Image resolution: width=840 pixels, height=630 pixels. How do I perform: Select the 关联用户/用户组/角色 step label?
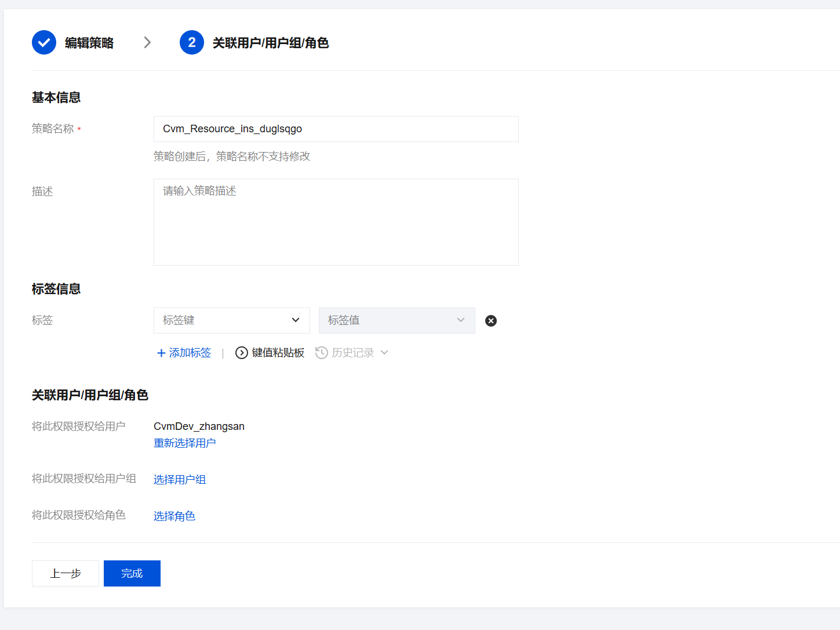tap(271, 43)
